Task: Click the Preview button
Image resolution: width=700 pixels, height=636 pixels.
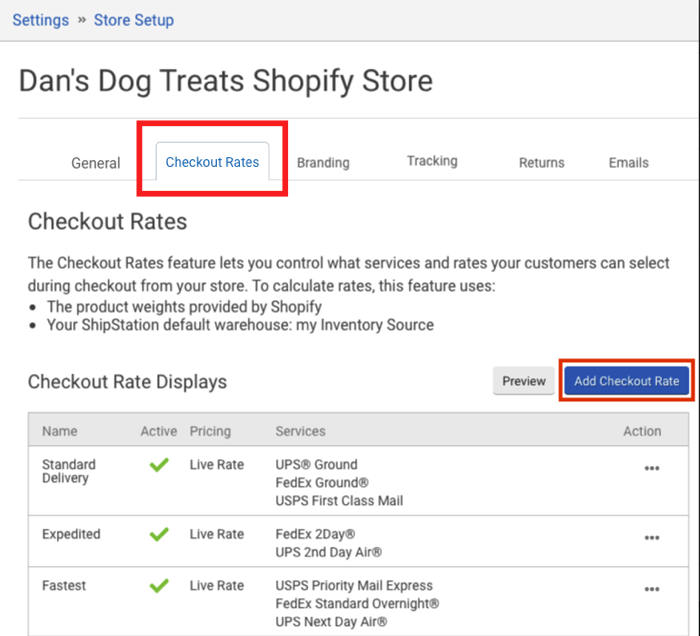Action: 524,381
